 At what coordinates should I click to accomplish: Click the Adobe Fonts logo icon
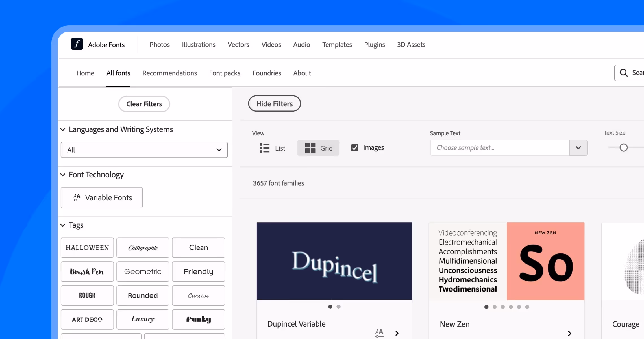(77, 44)
